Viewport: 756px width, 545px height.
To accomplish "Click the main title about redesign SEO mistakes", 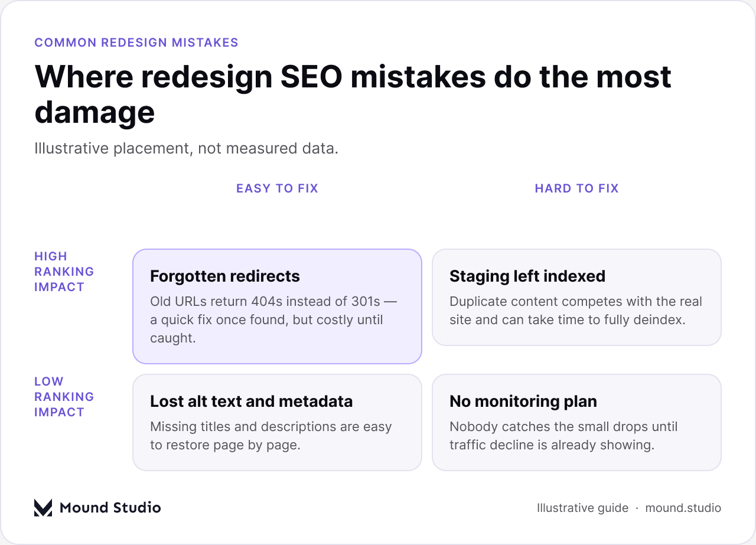I will click(353, 94).
